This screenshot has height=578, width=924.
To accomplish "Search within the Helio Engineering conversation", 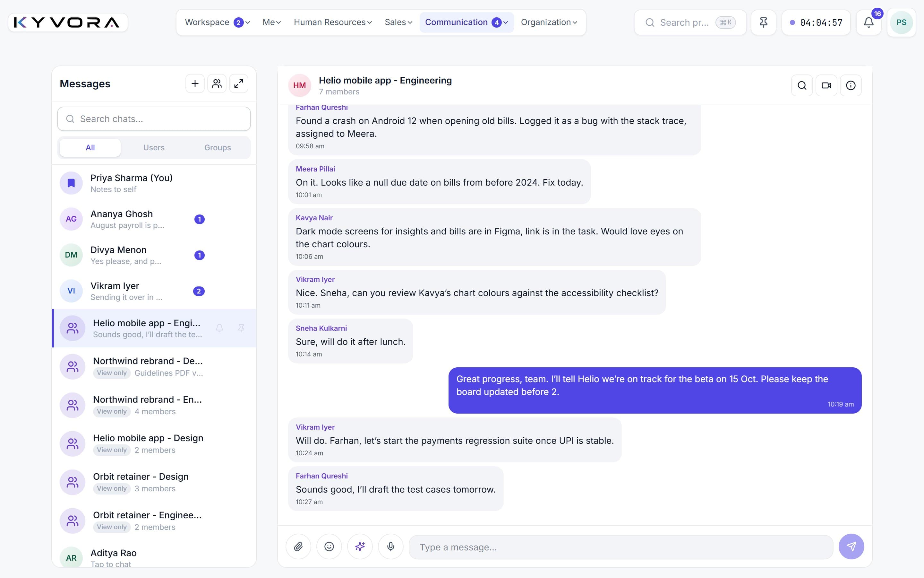I will [x=802, y=85].
